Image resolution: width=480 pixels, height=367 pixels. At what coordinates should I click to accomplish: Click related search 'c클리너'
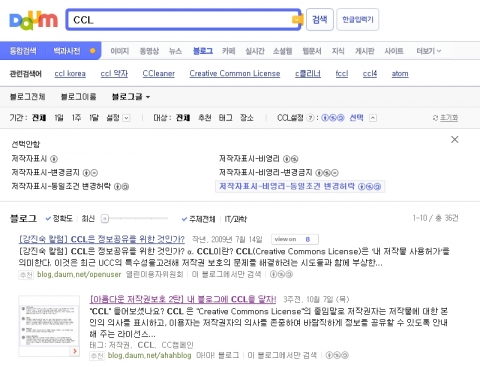tap(308, 74)
